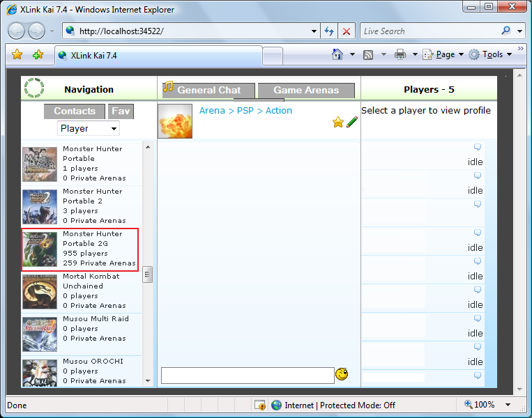This screenshot has width=532, height=418.
Task: Expand the address bar history dropdown
Action: (x=314, y=31)
